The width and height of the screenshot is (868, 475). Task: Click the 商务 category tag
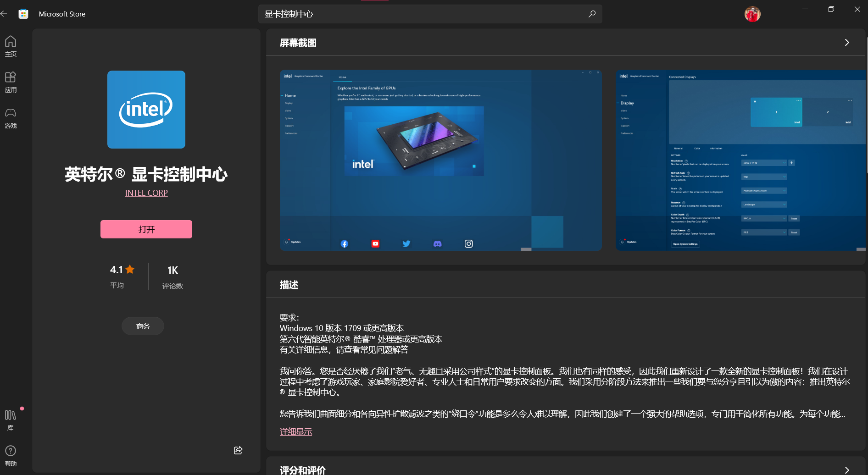[143, 326]
